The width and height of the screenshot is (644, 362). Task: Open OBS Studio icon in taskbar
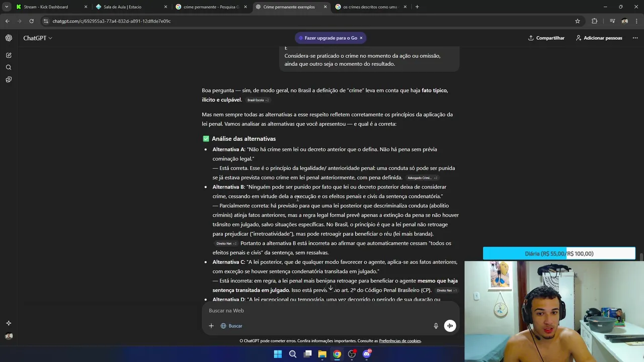pyautogui.click(x=352, y=354)
